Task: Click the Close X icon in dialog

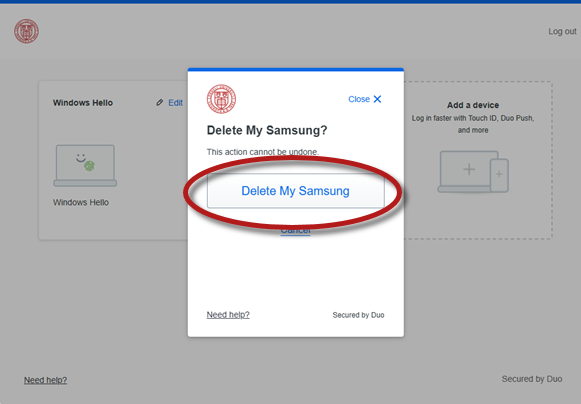Action: 377,99
